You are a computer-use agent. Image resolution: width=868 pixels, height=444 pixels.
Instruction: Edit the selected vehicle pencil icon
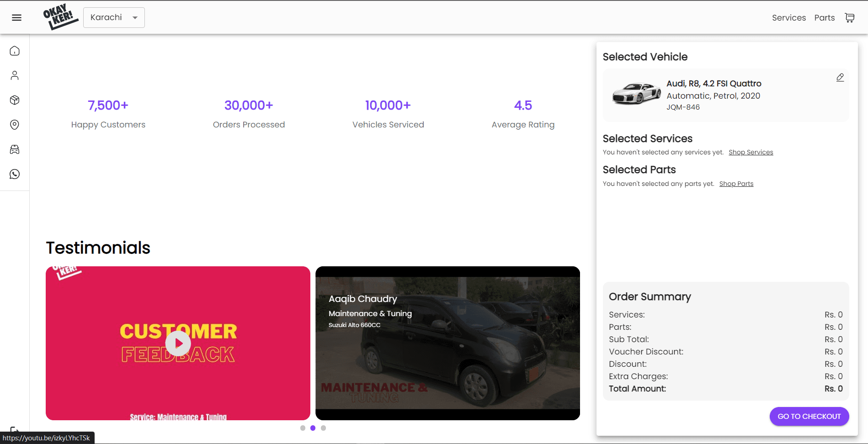(x=840, y=78)
